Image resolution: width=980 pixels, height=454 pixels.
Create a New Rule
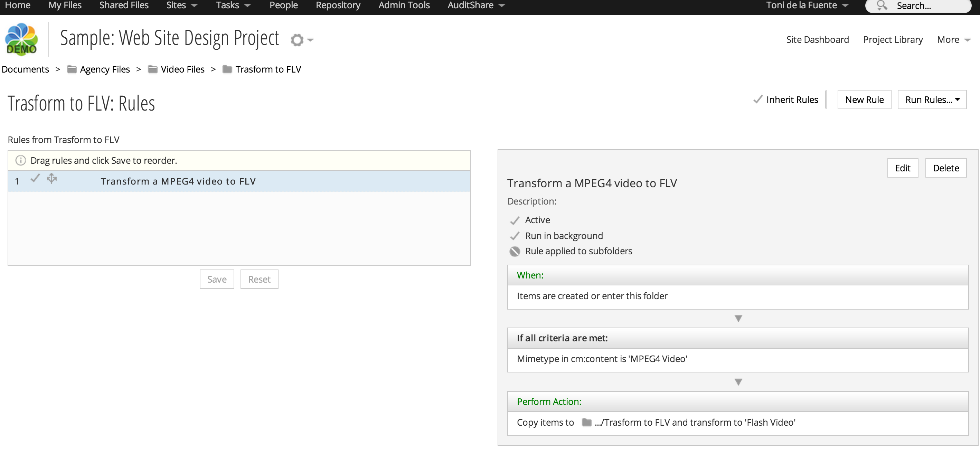(x=864, y=100)
